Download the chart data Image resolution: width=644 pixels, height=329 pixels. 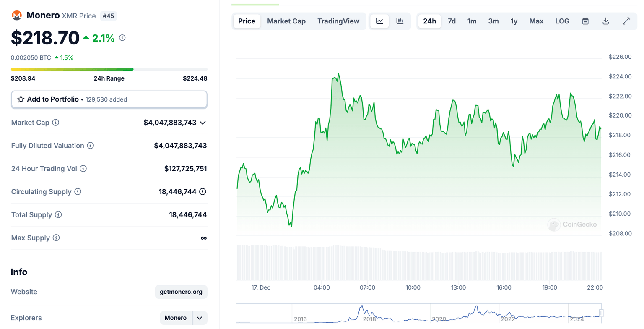coord(605,21)
